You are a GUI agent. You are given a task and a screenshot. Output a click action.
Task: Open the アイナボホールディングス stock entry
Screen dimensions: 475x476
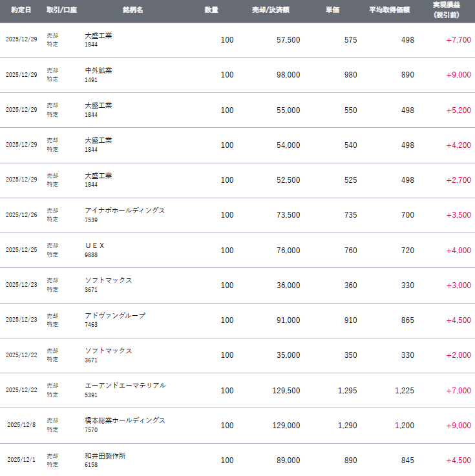coord(125,211)
